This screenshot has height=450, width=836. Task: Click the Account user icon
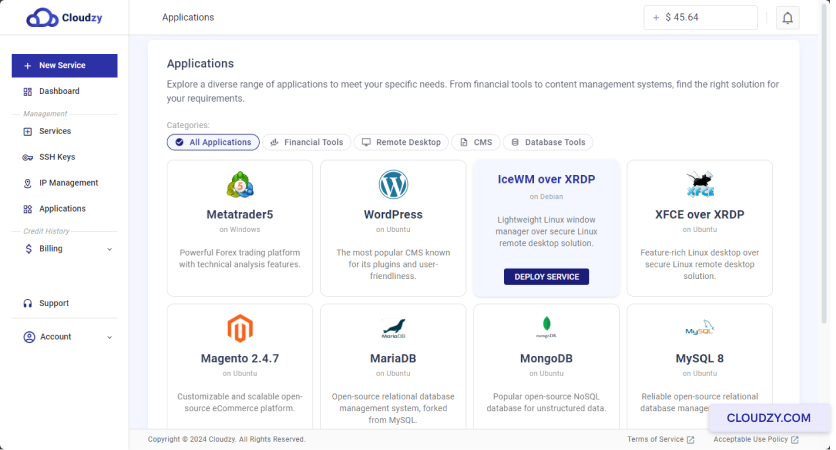(x=29, y=337)
